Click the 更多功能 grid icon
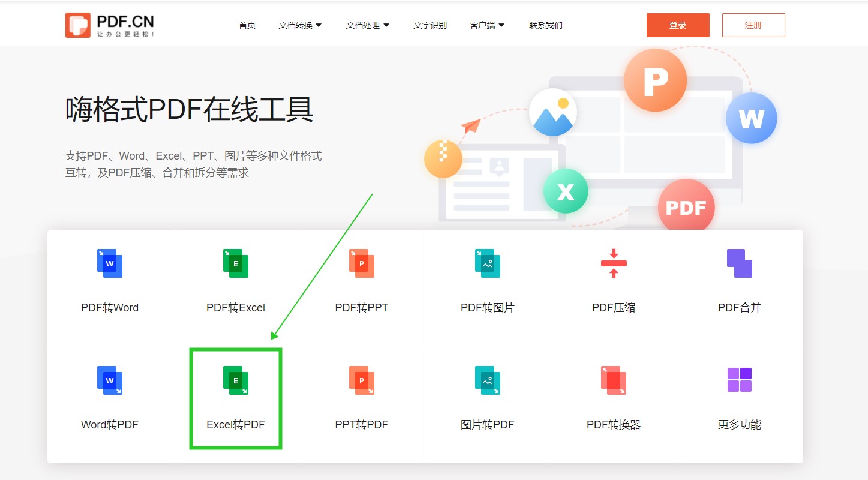The image size is (868, 480). (x=739, y=380)
